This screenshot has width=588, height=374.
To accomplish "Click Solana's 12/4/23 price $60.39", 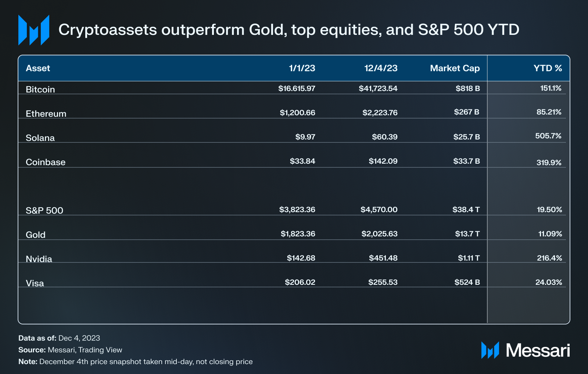I will click(385, 137).
